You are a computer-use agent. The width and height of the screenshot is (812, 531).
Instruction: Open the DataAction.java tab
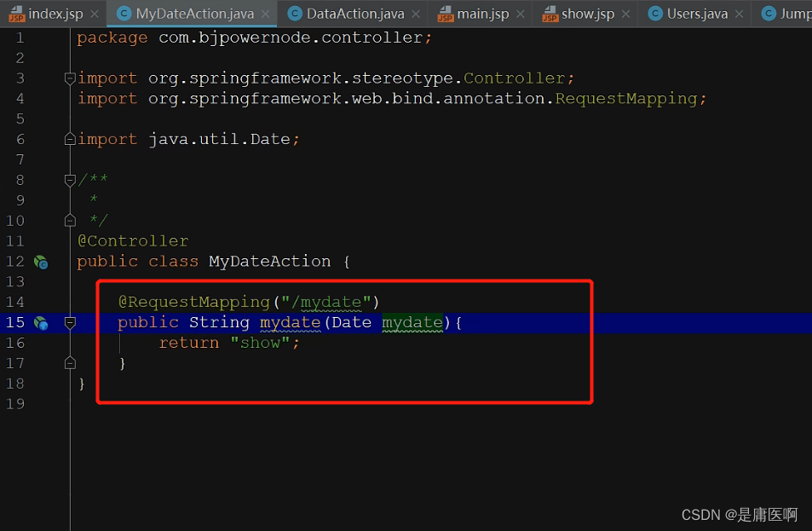tap(355, 14)
